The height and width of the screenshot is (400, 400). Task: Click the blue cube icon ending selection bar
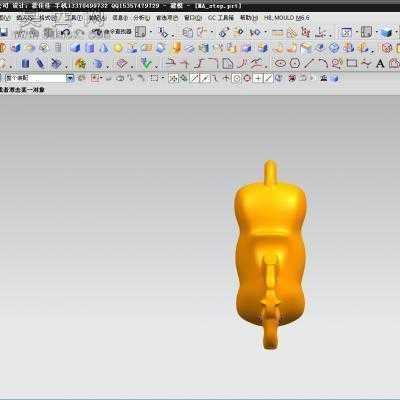[x=335, y=78]
